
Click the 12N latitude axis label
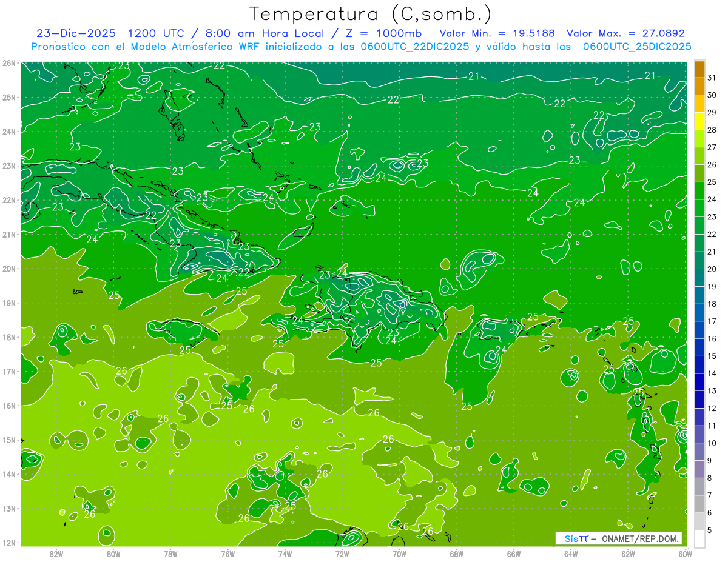(8, 543)
